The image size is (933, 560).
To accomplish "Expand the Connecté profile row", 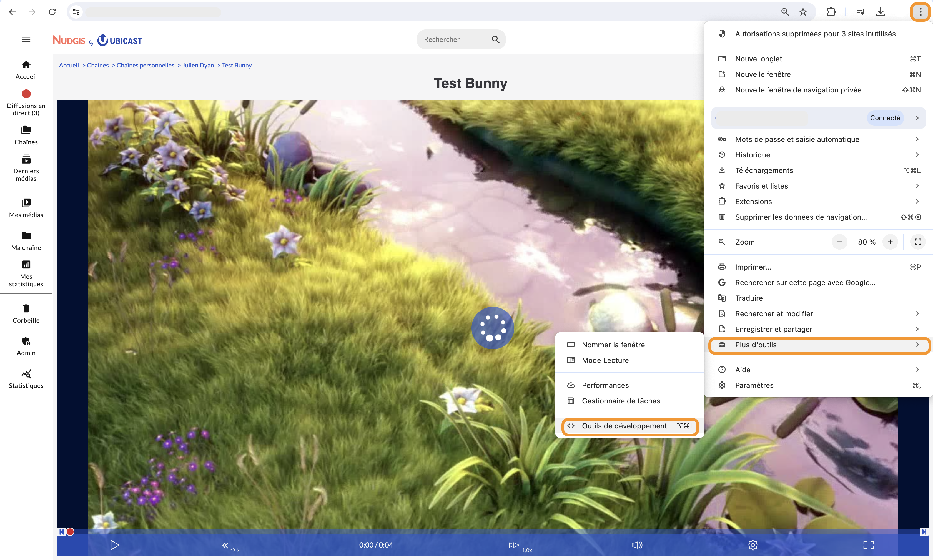I will point(818,118).
